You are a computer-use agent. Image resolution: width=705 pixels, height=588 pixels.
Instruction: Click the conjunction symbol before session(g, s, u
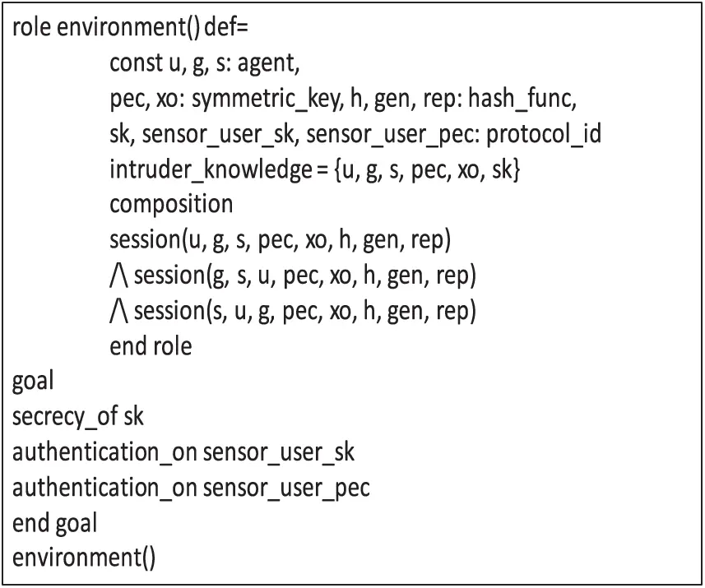(x=118, y=275)
